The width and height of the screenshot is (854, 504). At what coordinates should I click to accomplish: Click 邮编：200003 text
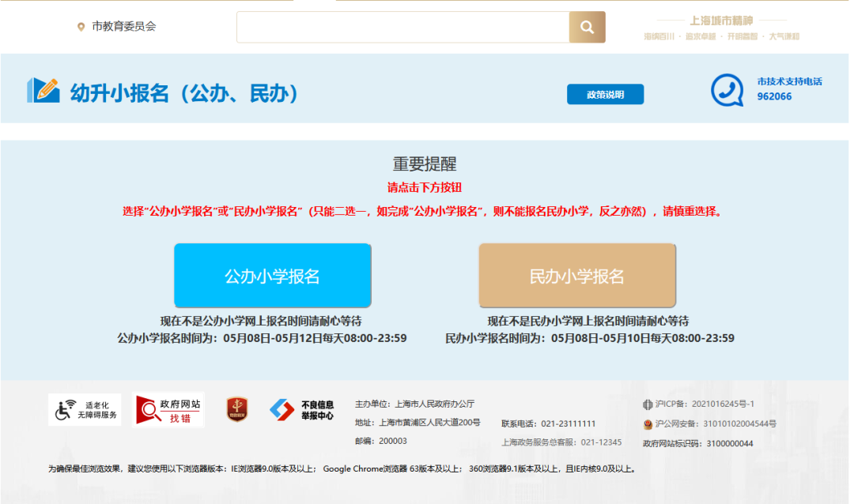coord(381,441)
